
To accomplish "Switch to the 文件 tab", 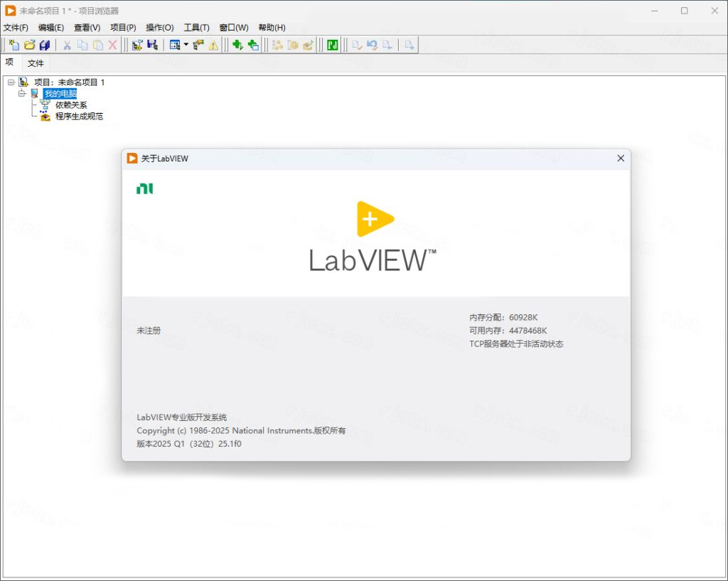I will point(36,63).
